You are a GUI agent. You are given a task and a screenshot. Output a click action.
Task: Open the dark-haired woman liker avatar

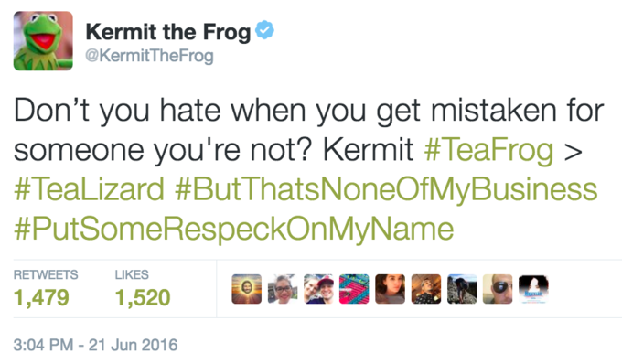click(x=391, y=289)
